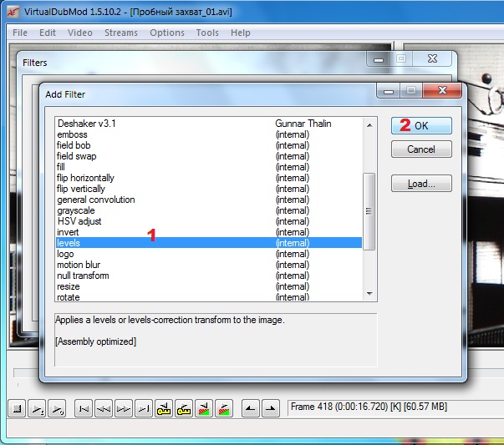Search for the next scene change
This screenshot has width=504, height=445.
click(224, 408)
